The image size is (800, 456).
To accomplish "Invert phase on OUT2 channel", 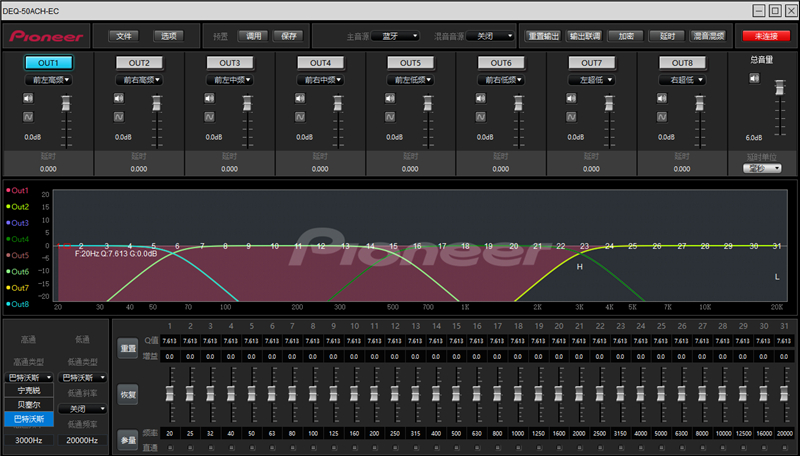I will point(119,117).
